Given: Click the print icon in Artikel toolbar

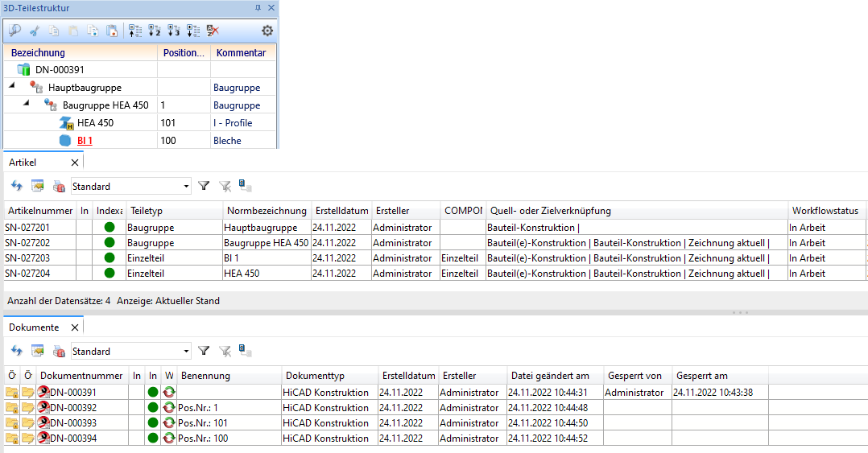Looking at the screenshot, I should click(x=58, y=186).
